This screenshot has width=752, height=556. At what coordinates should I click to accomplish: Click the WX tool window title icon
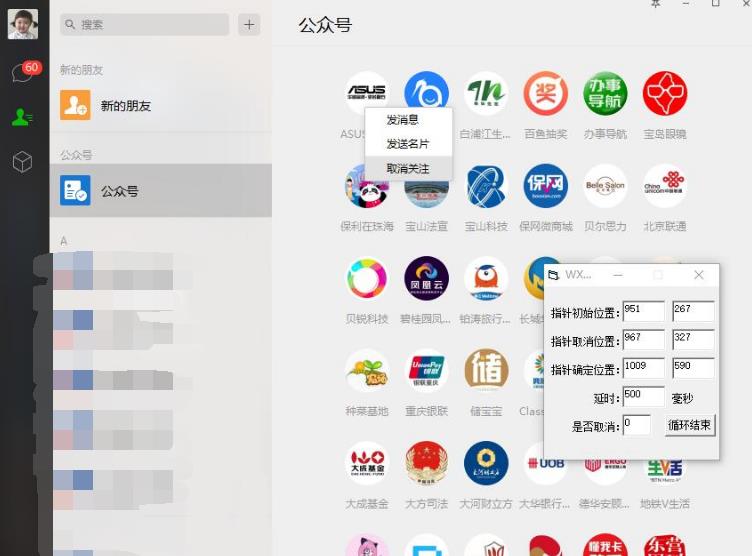(554, 275)
